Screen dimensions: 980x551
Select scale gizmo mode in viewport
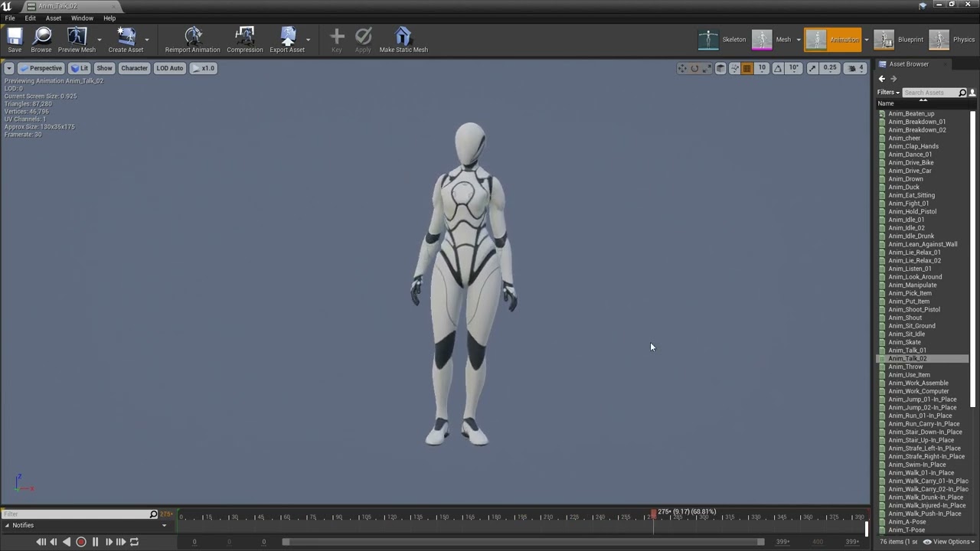[707, 68]
